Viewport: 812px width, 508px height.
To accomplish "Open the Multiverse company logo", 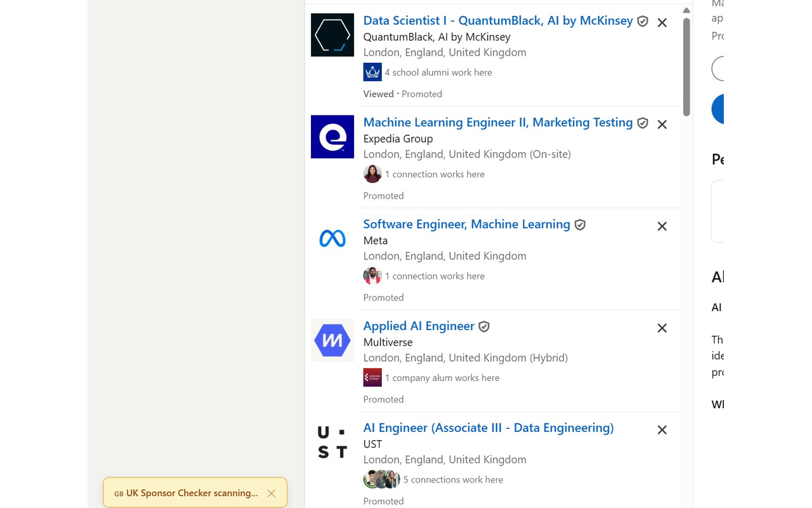I will (332, 340).
